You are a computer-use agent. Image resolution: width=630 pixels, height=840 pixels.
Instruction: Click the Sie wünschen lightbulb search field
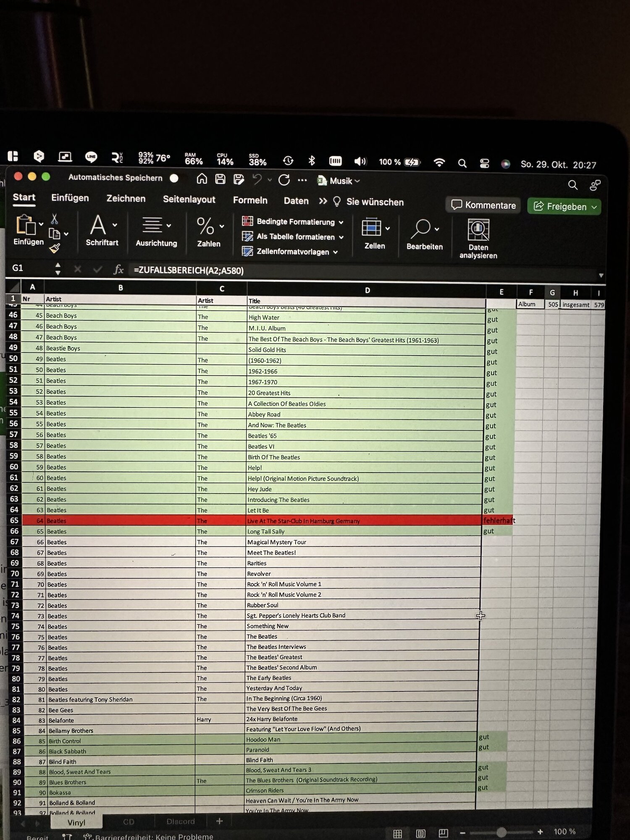click(x=368, y=202)
